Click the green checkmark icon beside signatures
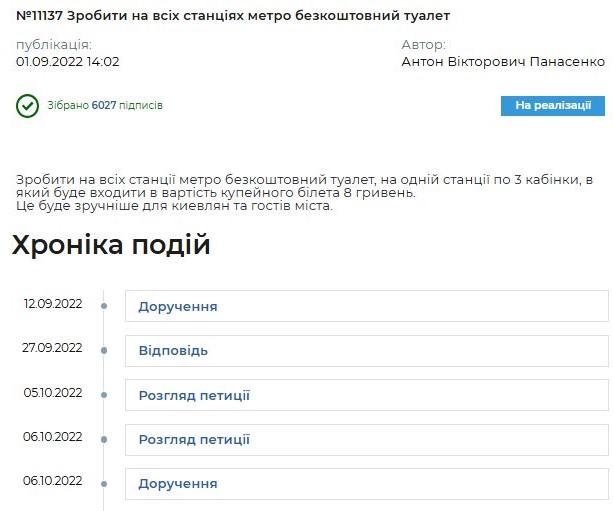The height and width of the screenshot is (511, 613). coord(27,106)
